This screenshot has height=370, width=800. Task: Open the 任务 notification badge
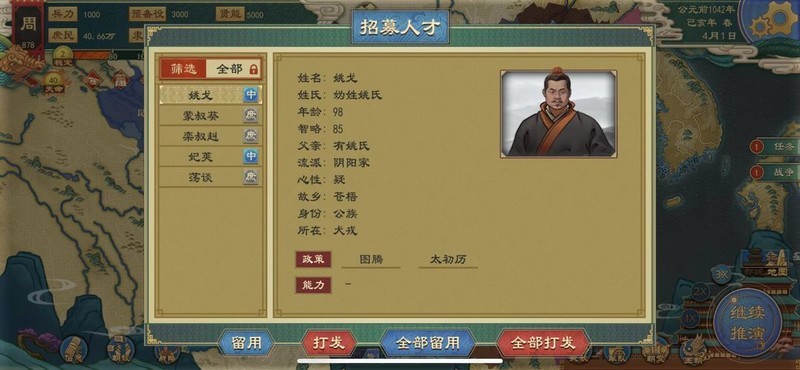pos(756,146)
